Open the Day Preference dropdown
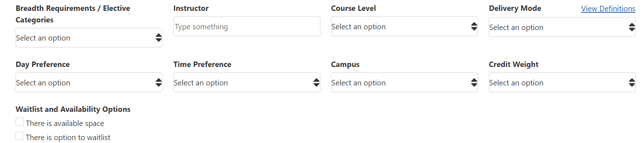 coord(89,83)
